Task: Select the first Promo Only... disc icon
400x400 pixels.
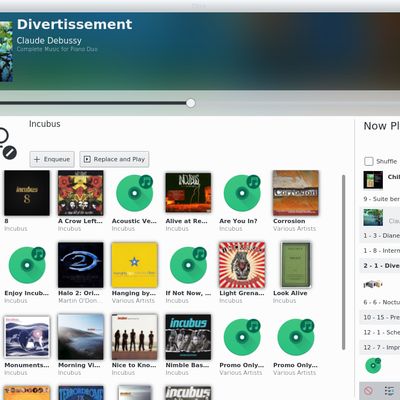Action: coord(242,337)
